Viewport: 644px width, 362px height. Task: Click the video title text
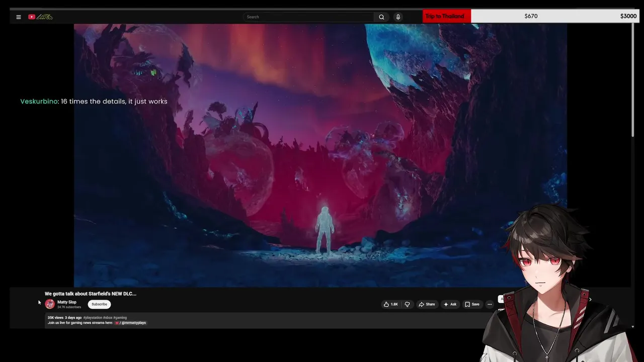[x=91, y=294]
